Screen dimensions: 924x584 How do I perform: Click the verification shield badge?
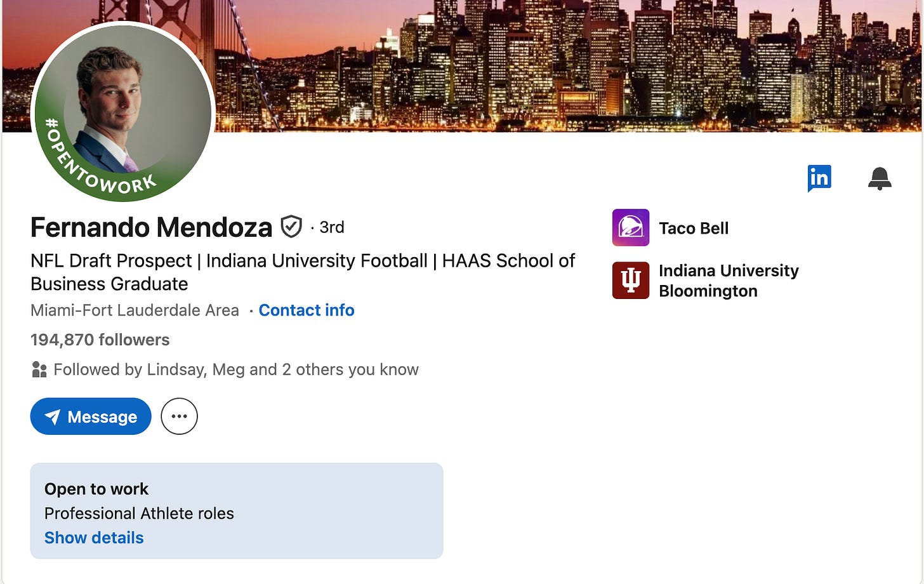[291, 227]
